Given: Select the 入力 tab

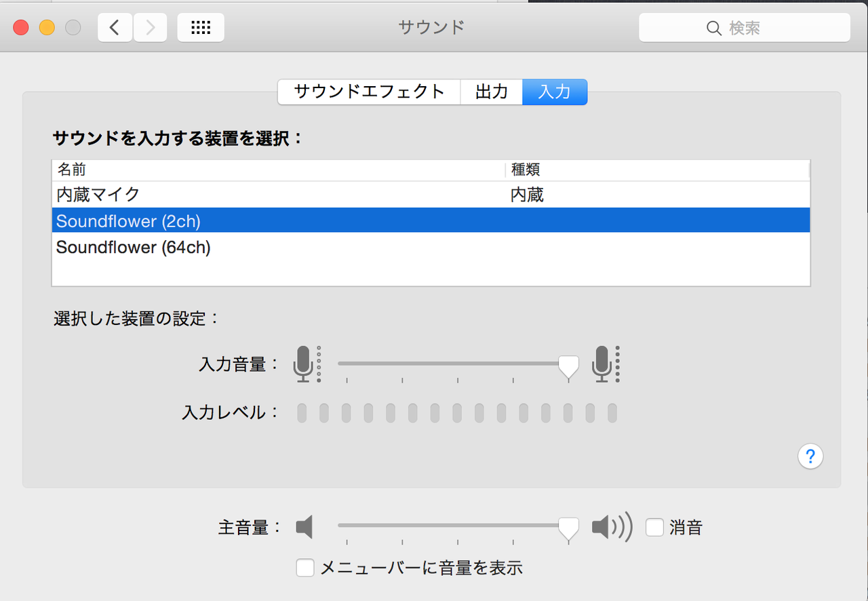Looking at the screenshot, I should coord(555,92).
